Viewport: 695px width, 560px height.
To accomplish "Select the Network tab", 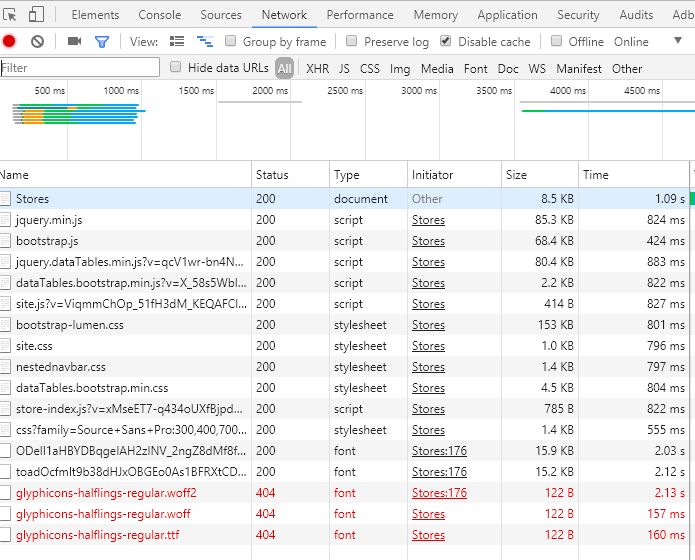I will point(284,15).
